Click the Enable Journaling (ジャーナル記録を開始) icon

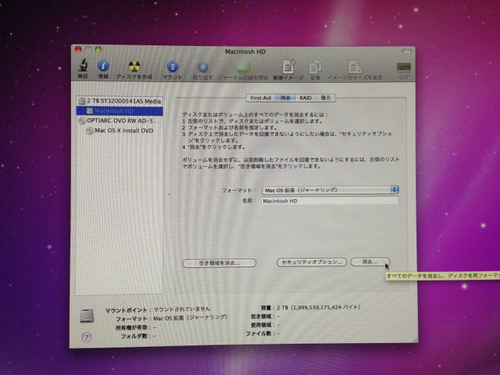[x=243, y=67]
